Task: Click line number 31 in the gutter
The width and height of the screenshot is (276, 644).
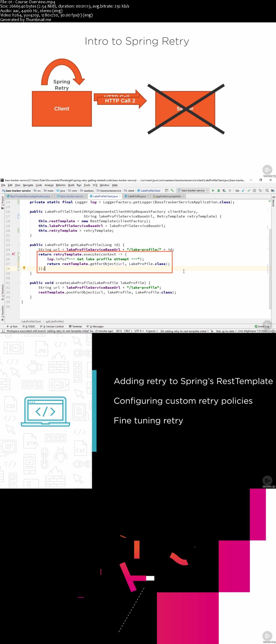Action: pos(8,283)
